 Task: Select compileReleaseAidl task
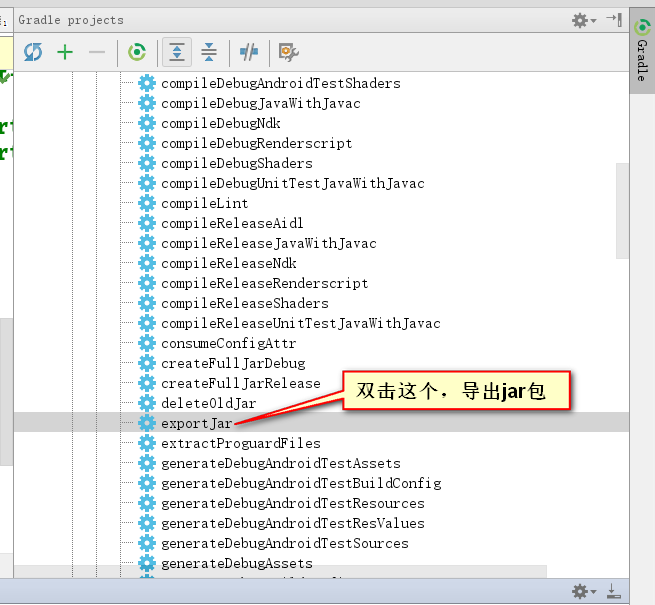click(232, 223)
